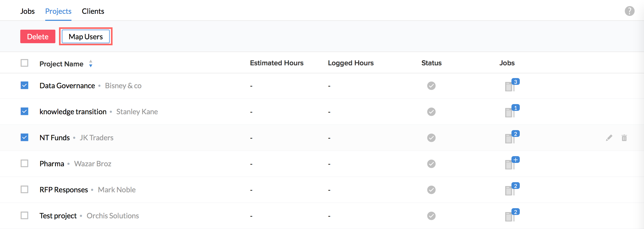Add a job to Pharma project

pyautogui.click(x=515, y=160)
